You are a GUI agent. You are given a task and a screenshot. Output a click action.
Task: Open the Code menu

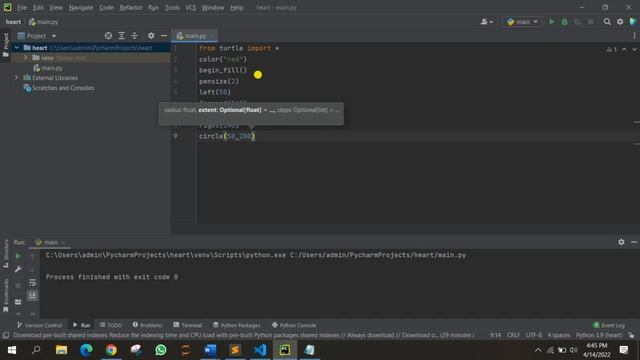[x=107, y=7]
